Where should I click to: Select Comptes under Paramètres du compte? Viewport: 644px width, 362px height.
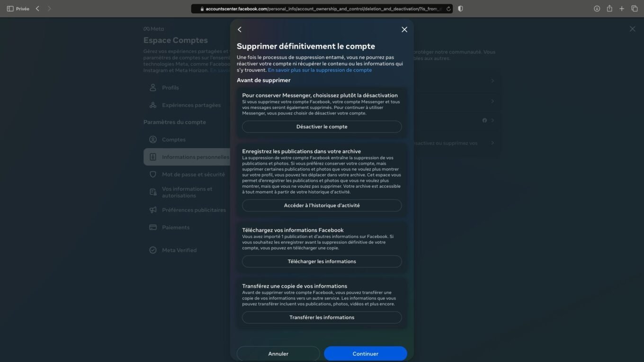(187, 140)
